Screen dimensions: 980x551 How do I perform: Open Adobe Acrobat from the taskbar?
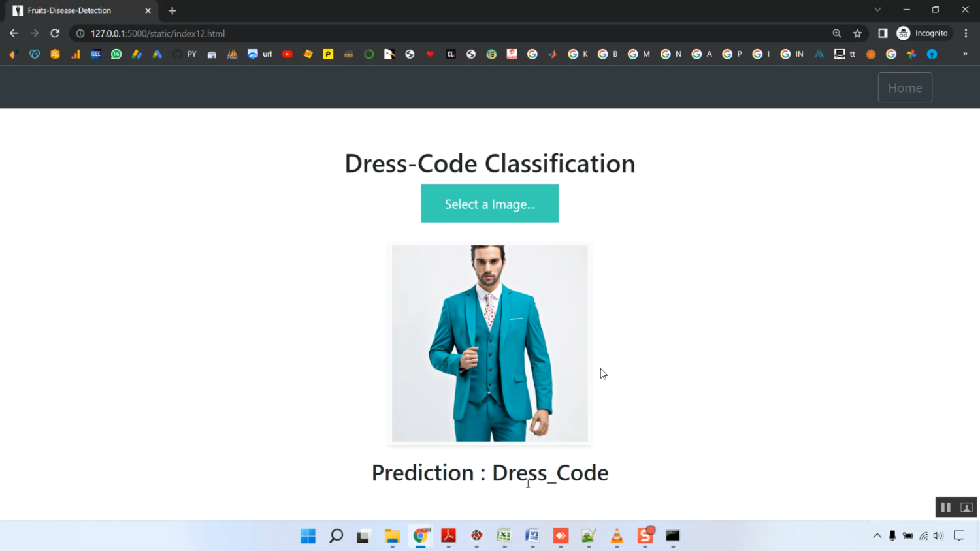coord(448,536)
